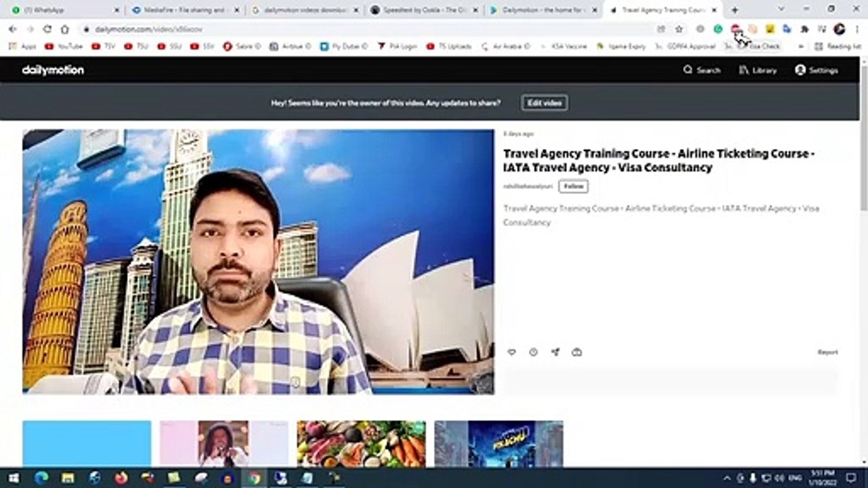The height and width of the screenshot is (488, 868).
Task: Go back in browser
Action: [12, 29]
